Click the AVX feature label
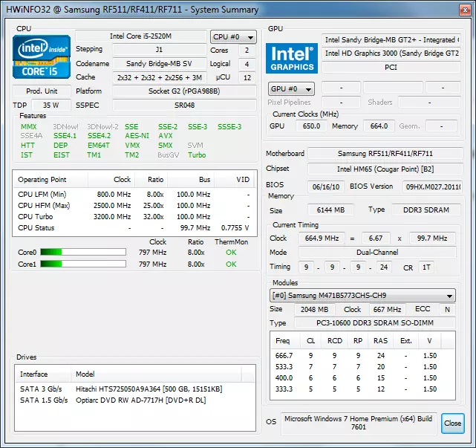 (166, 136)
